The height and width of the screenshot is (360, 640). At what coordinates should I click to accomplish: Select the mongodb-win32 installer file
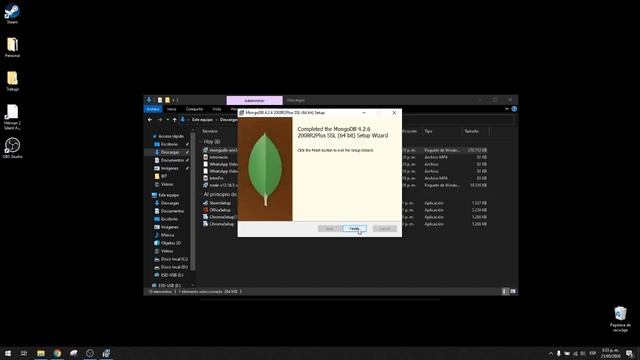coord(220,150)
